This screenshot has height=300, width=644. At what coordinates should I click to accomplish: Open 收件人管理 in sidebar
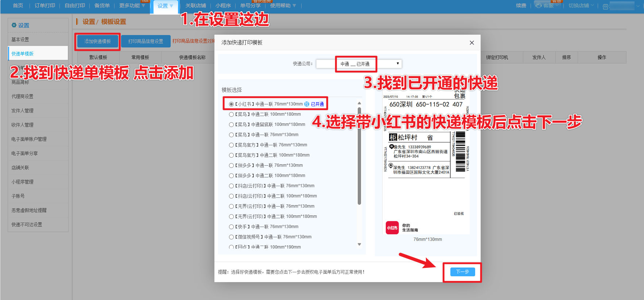pyautogui.click(x=38, y=125)
